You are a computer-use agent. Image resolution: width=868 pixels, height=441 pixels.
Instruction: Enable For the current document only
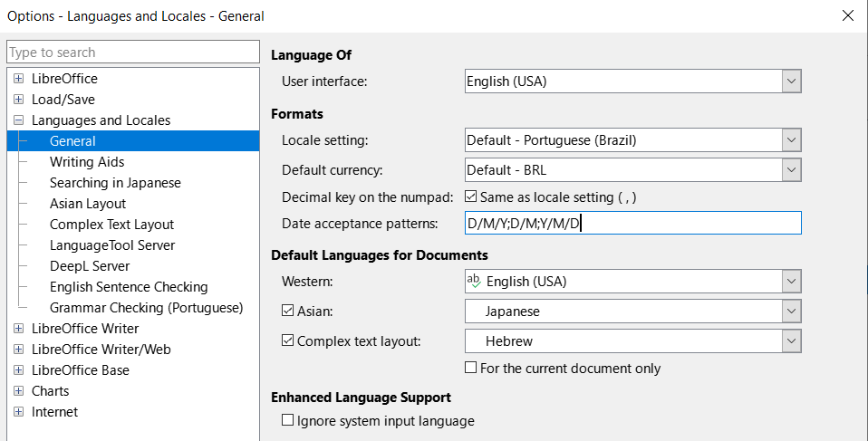pos(470,368)
